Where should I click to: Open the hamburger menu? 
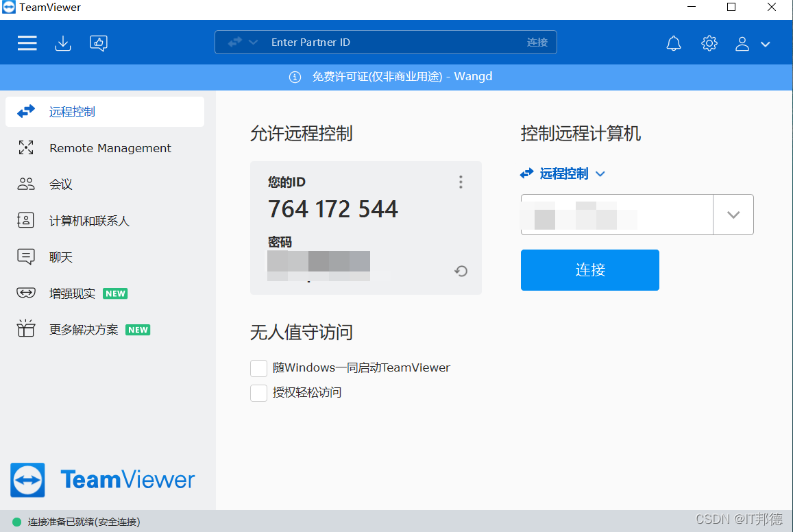(27, 43)
